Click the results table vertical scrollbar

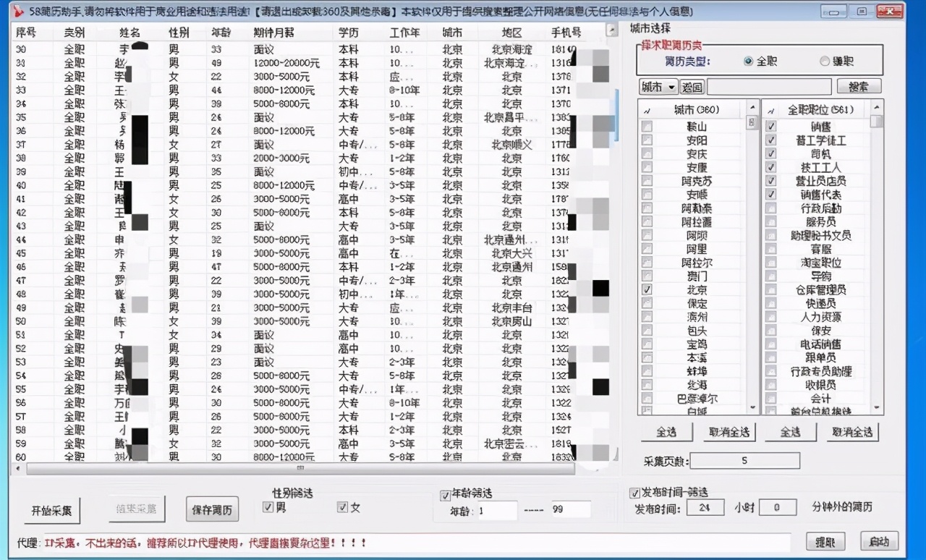[x=616, y=116]
